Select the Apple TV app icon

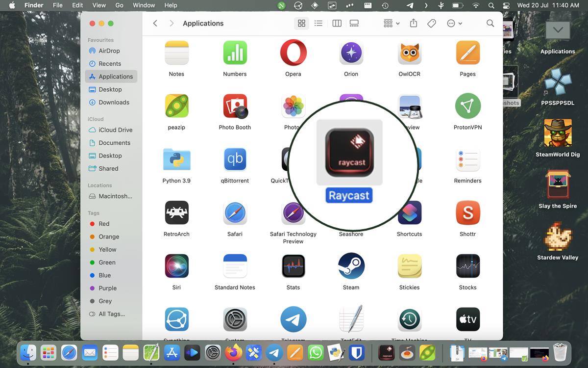pos(467,320)
